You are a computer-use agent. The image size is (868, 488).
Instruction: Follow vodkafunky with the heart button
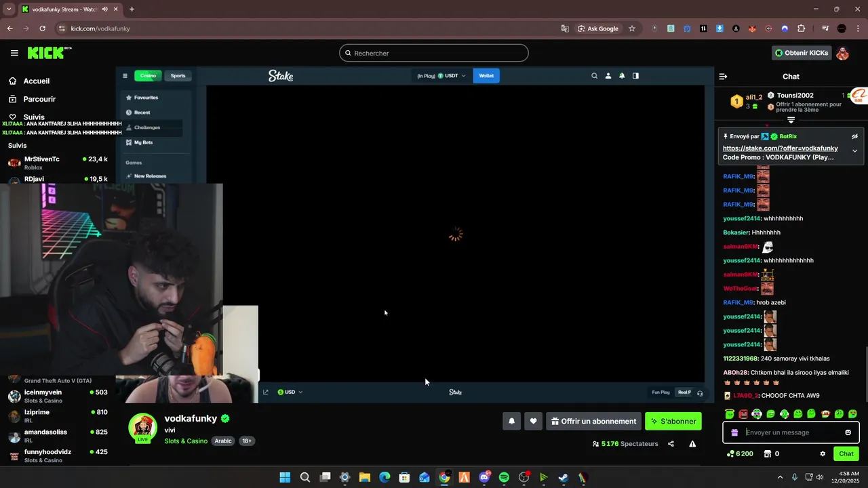pyautogui.click(x=533, y=421)
